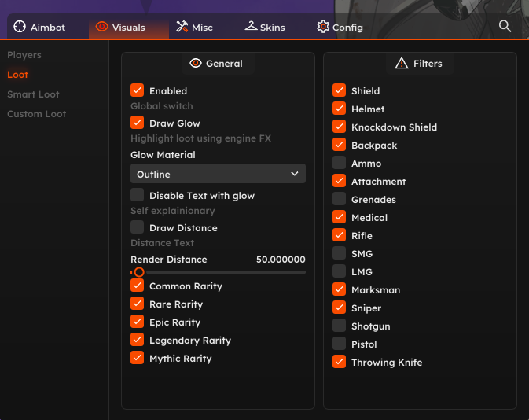
Task: Open the Glow Material Outline dropdown
Action: pos(218,174)
